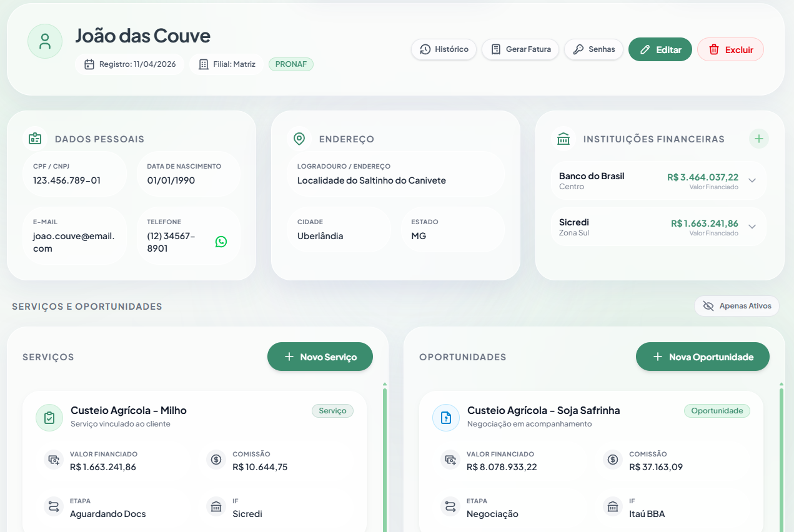The height and width of the screenshot is (532, 794).
Task: Click the building icon next to Filial: Matriz
Action: pyautogui.click(x=202, y=64)
